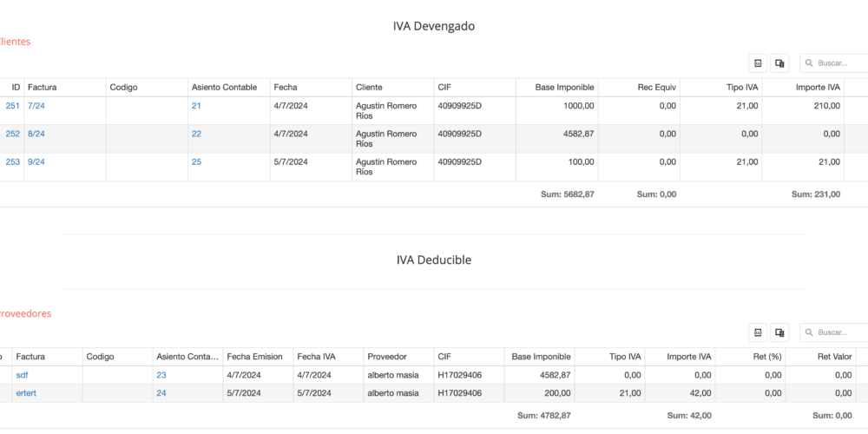Click the 1000,00 base imponible cell
The height and width of the screenshot is (434, 868).
557,111
